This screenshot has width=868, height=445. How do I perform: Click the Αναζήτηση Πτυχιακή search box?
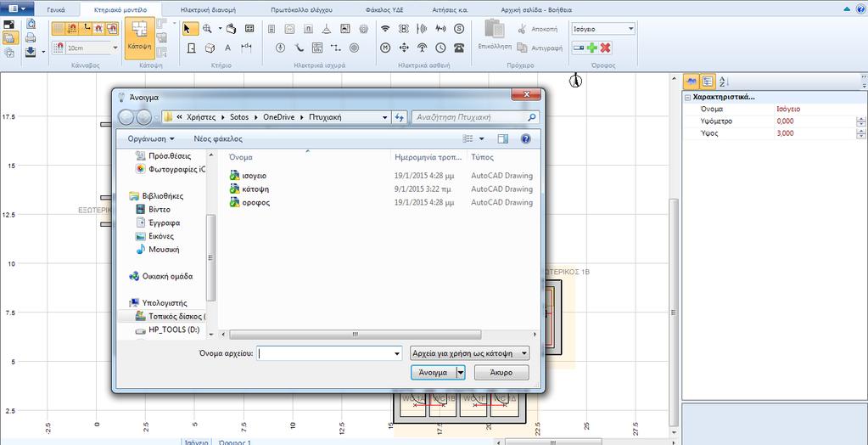(474, 117)
